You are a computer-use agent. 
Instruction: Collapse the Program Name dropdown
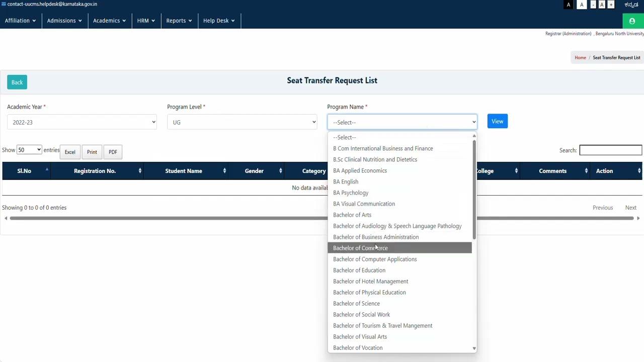point(402,122)
